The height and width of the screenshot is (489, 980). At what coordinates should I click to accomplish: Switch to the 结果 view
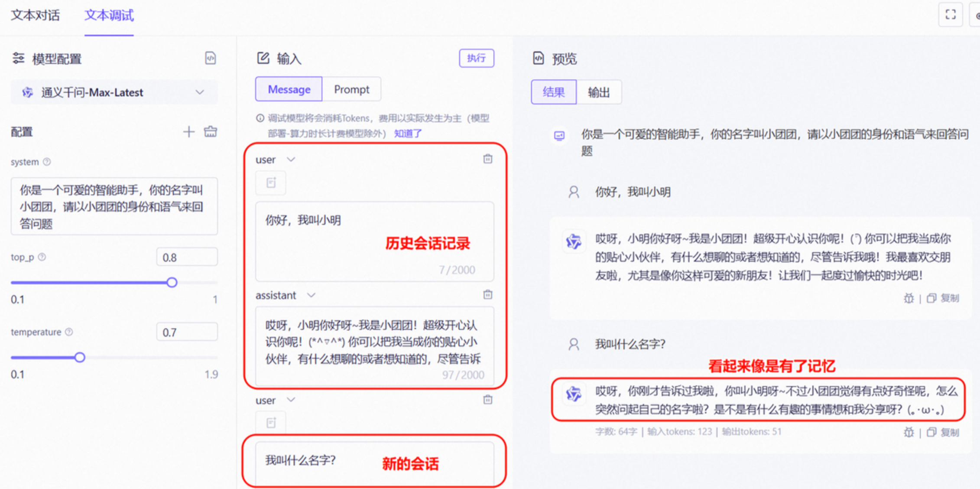click(x=553, y=92)
